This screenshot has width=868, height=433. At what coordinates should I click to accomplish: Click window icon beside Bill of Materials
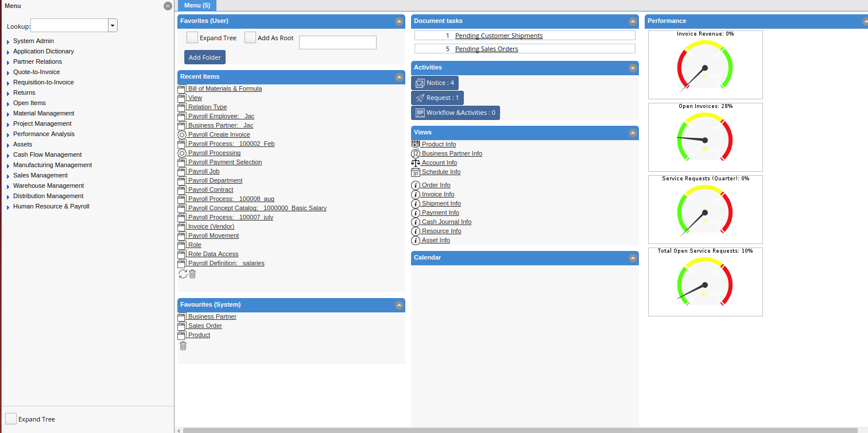pos(182,88)
